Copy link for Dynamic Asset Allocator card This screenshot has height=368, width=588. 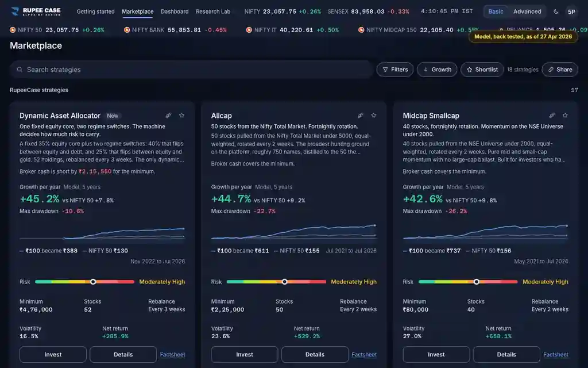(x=169, y=115)
